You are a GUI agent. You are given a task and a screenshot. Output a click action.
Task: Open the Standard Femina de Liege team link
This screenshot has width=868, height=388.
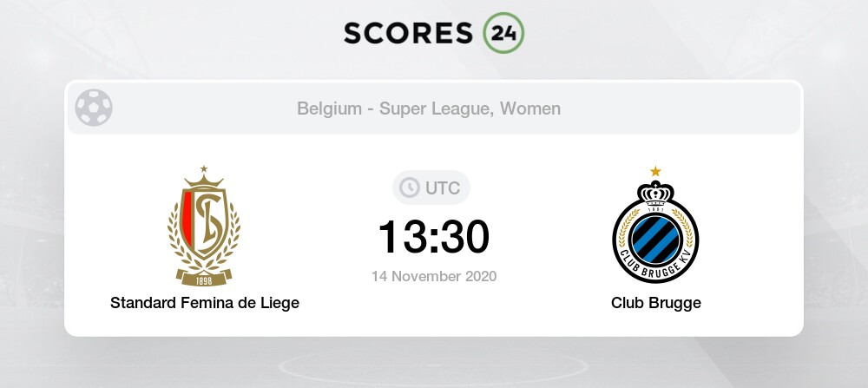204,303
